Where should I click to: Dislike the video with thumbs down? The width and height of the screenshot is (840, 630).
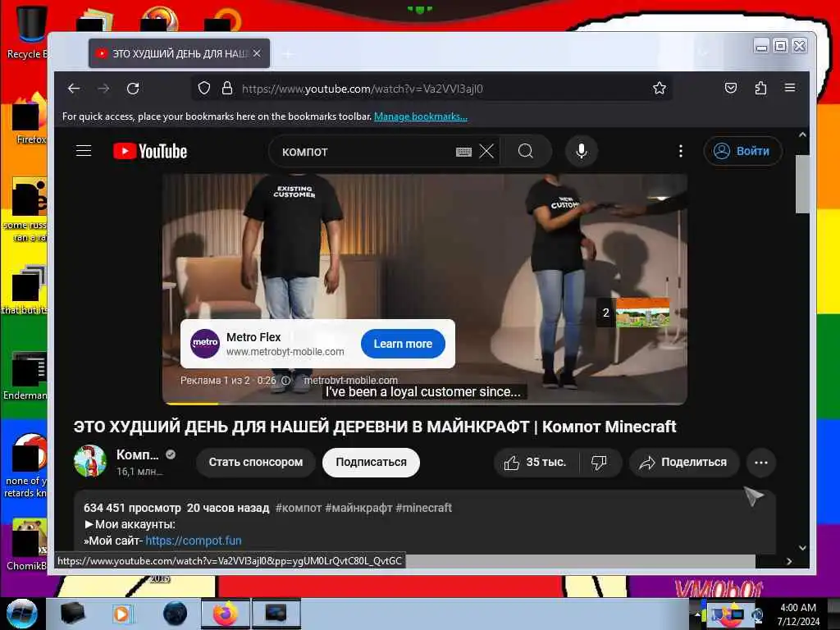tap(599, 463)
